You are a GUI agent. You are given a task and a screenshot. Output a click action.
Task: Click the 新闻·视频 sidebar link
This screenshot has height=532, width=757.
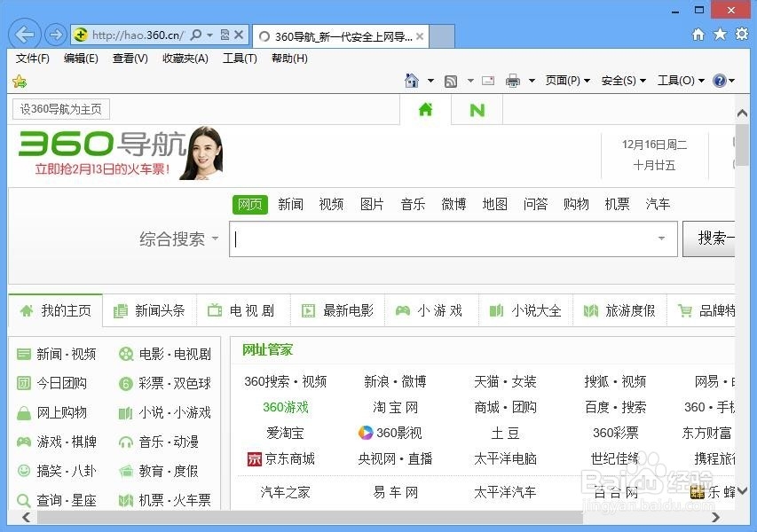pyautogui.click(x=67, y=354)
